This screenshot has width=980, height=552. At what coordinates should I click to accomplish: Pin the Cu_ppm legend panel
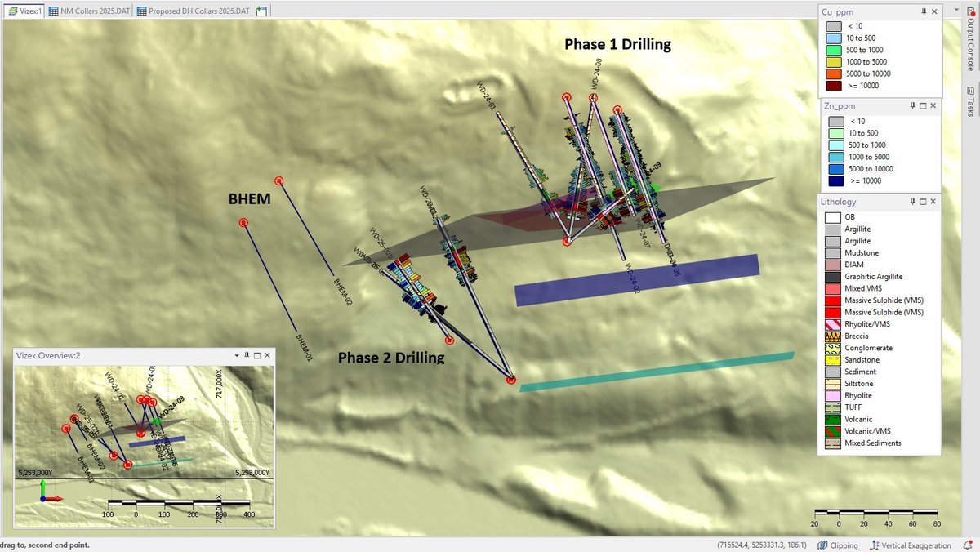pyautogui.click(x=924, y=11)
